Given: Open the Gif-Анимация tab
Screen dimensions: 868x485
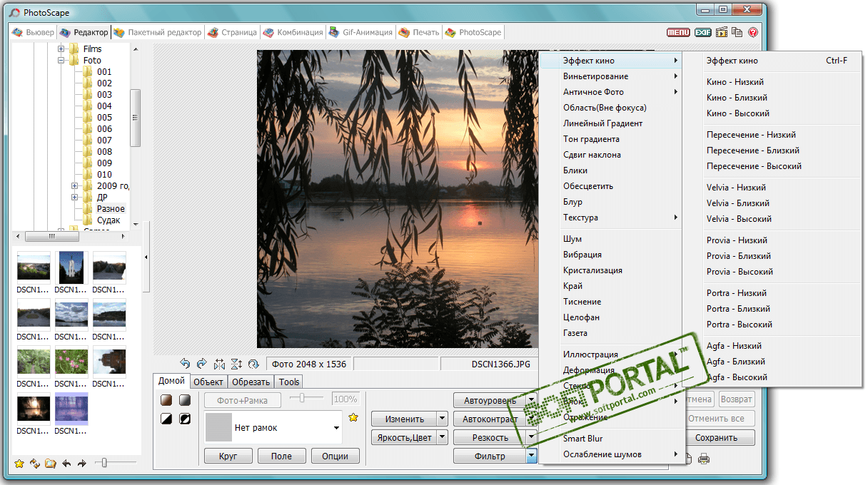Looking at the screenshot, I should (360, 32).
